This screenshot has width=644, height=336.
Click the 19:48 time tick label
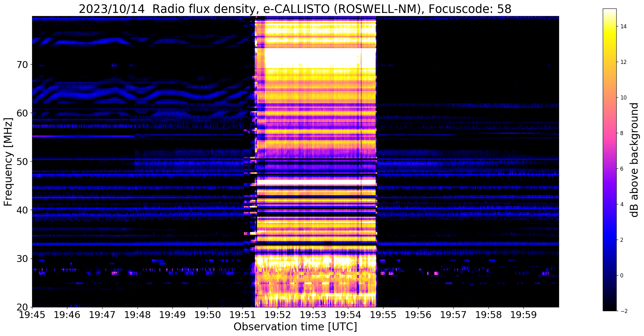coord(137,315)
